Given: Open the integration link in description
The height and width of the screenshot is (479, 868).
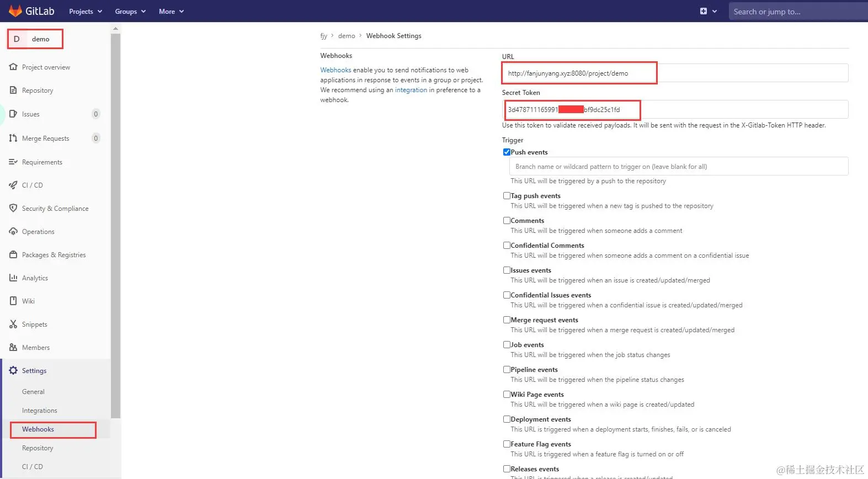Looking at the screenshot, I should 411,90.
